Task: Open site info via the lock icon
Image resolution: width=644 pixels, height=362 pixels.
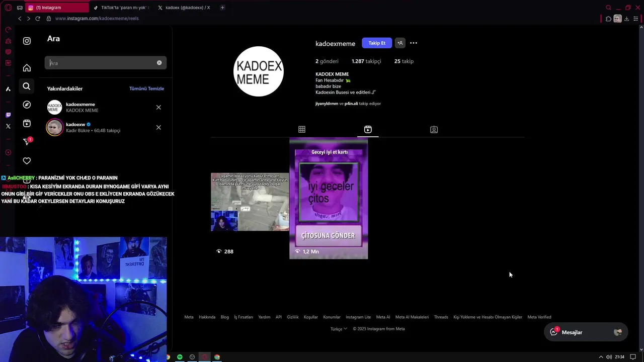Action: point(49,19)
